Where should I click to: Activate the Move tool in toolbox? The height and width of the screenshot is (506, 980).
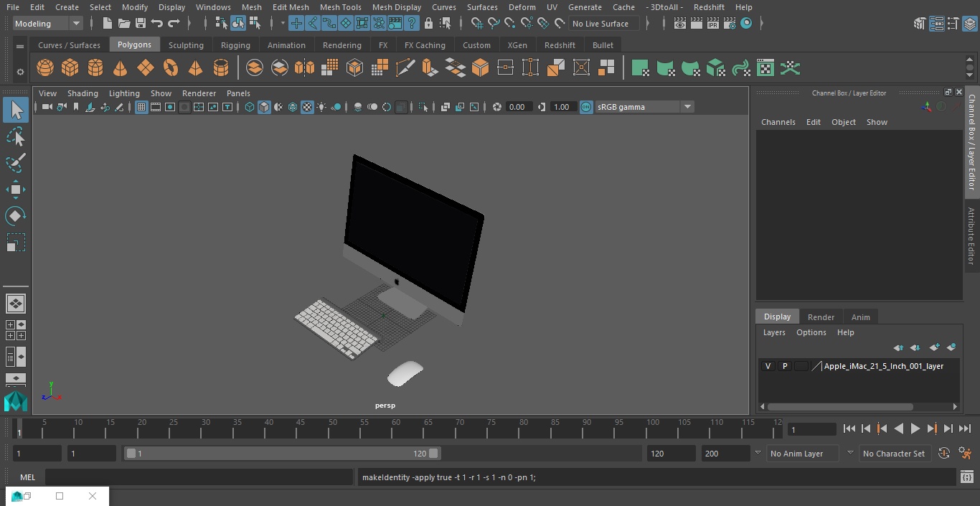point(16,189)
